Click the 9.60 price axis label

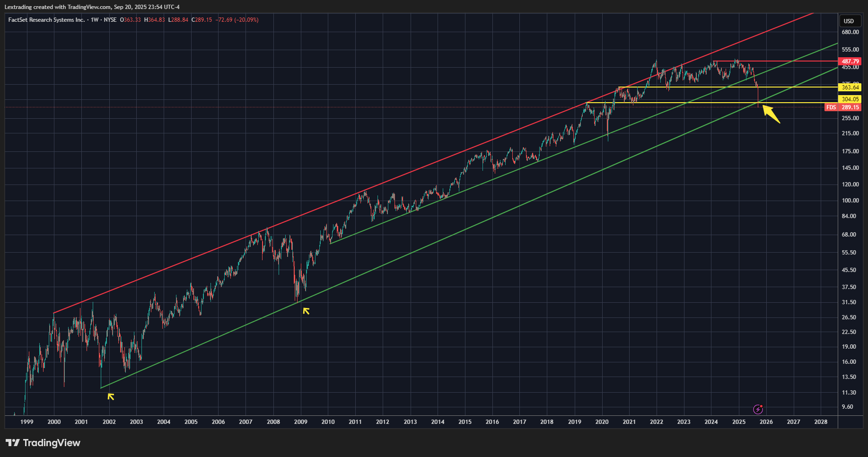(x=847, y=407)
